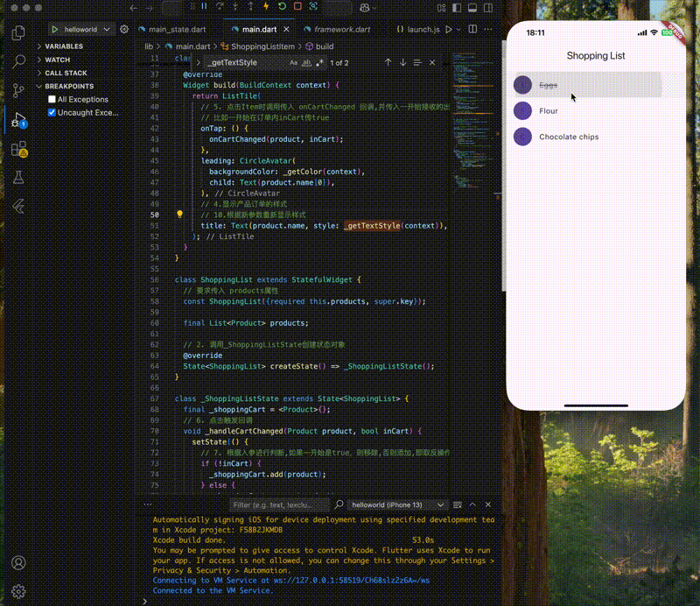The height and width of the screenshot is (606, 700).
Task: Expand the replace toggle chevron in find widget
Action: point(199,63)
